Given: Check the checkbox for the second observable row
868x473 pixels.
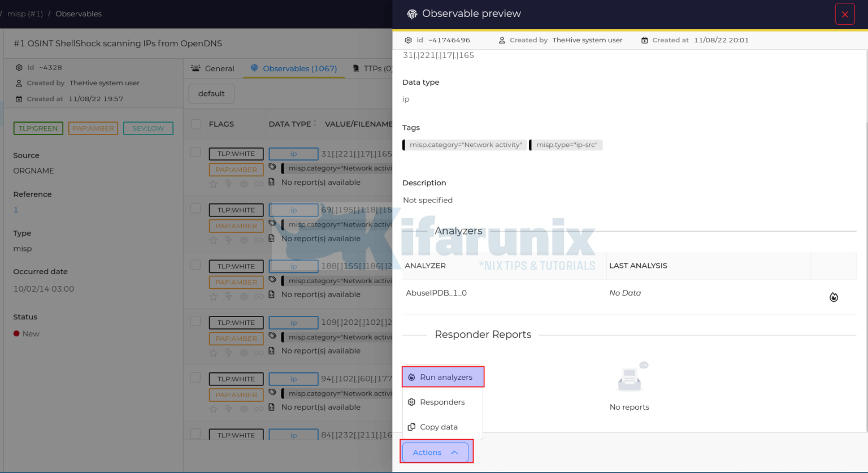Looking at the screenshot, I should [x=195, y=209].
